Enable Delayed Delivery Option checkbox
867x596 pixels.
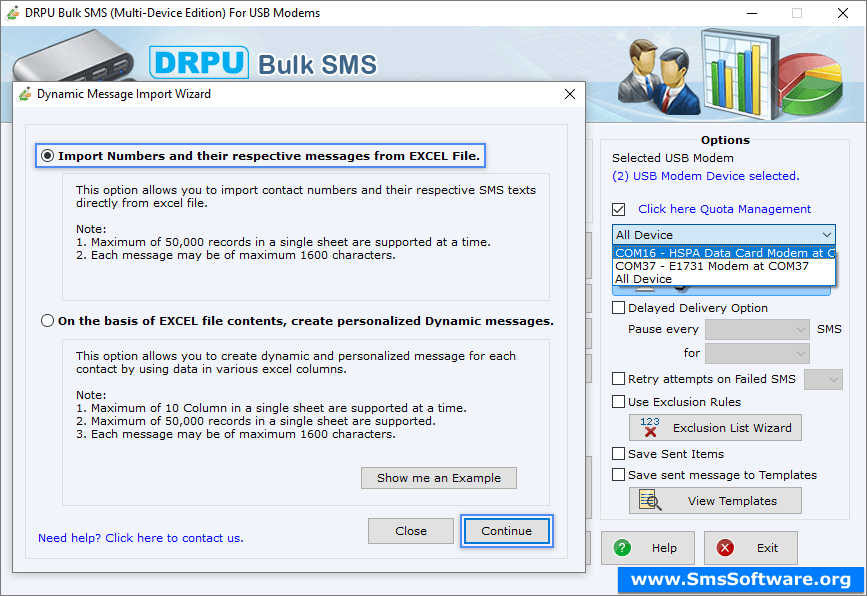tap(619, 307)
